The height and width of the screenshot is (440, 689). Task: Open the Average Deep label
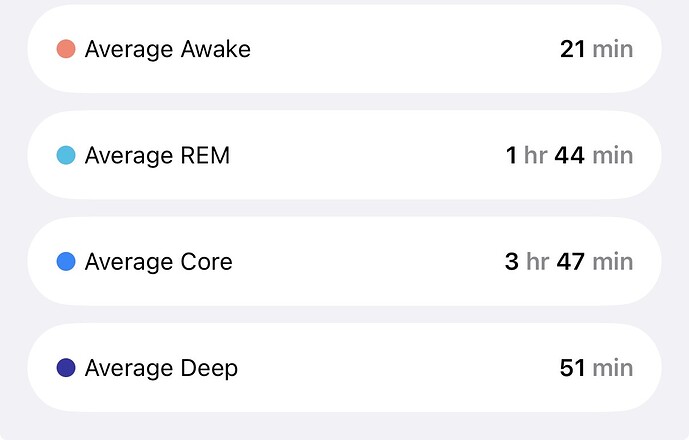click(161, 368)
